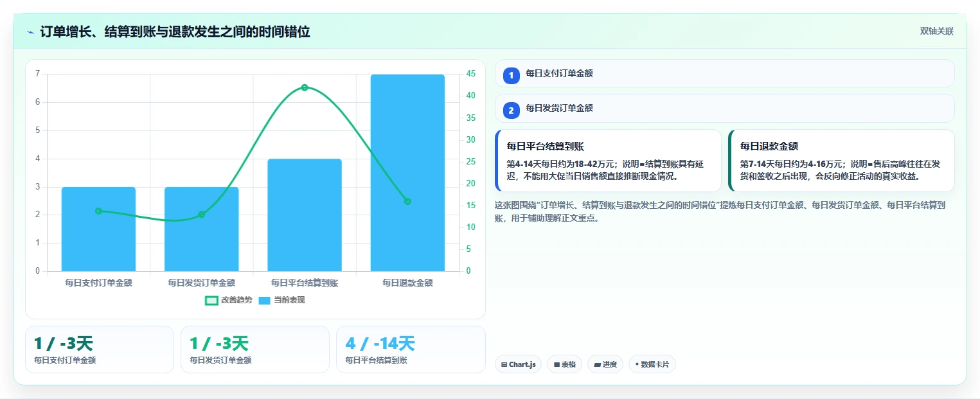Click the 表格 tag icon
980x399 pixels.
[x=557, y=365]
